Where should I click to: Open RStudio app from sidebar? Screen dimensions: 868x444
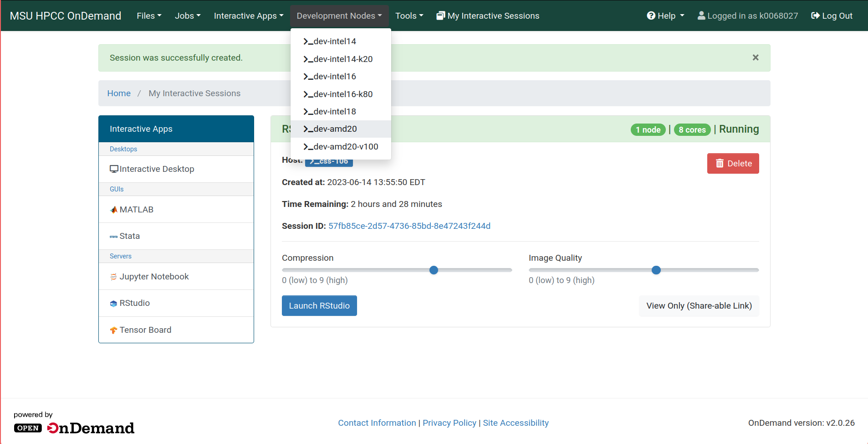[176, 303]
